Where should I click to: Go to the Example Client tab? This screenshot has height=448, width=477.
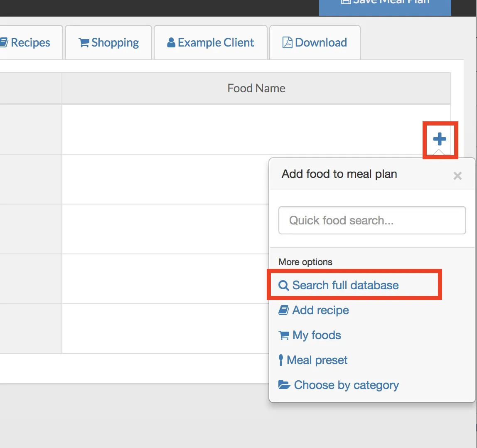point(211,42)
